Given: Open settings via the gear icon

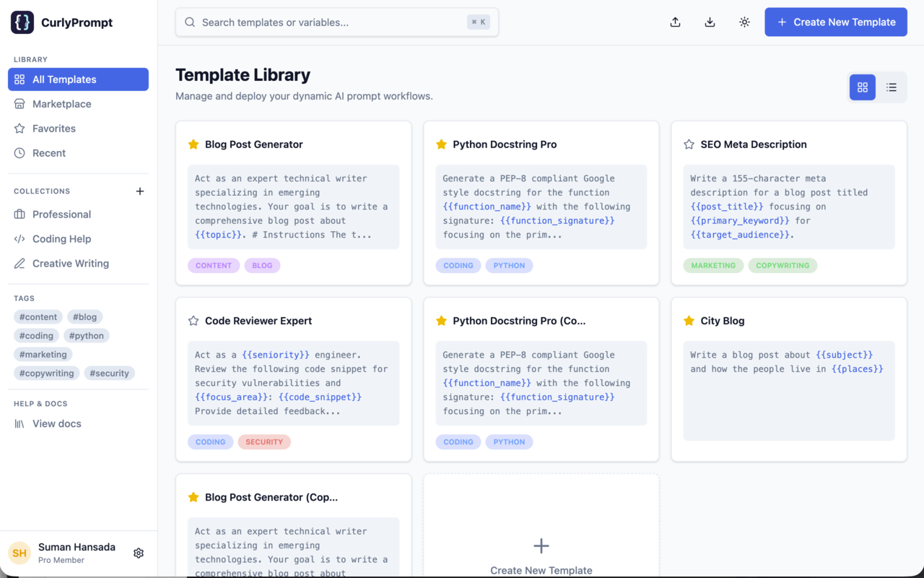Looking at the screenshot, I should [x=139, y=553].
